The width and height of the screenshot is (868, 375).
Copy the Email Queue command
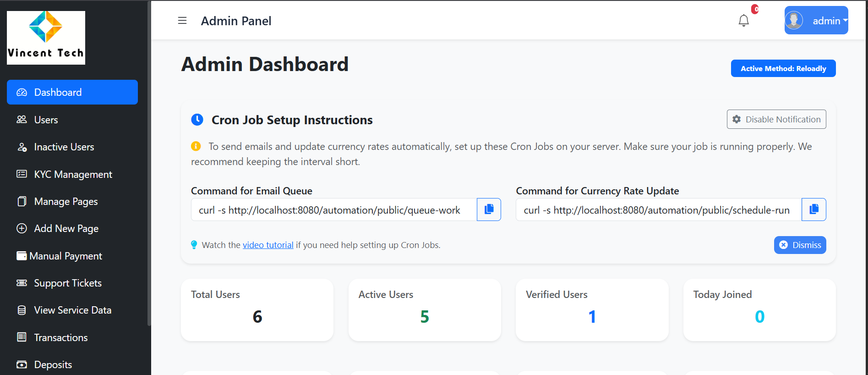(489, 210)
